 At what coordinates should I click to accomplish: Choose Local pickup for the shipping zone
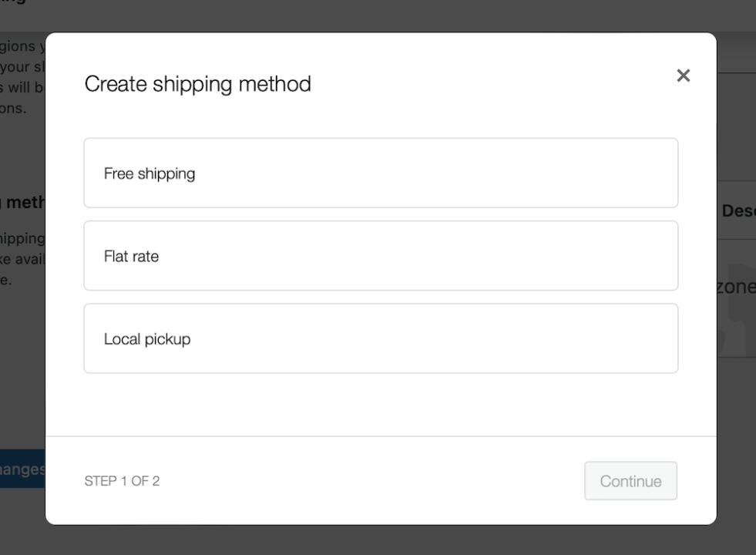(381, 338)
